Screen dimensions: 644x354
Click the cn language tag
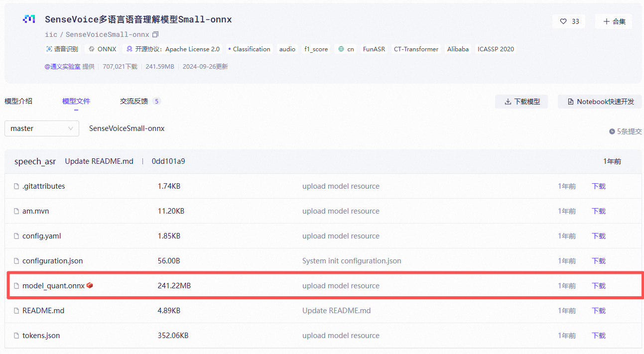click(x=346, y=49)
